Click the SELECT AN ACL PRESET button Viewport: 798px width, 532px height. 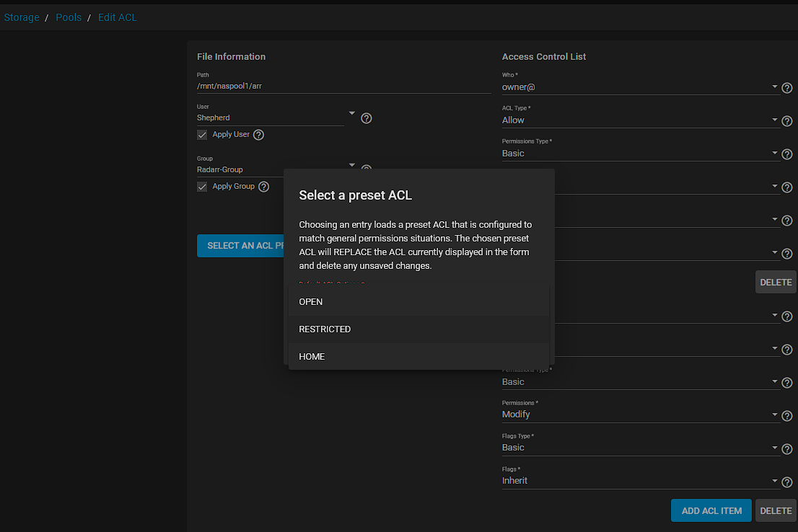click(x=240, y=246)
